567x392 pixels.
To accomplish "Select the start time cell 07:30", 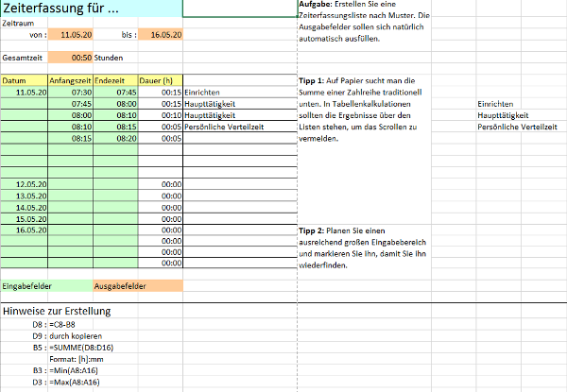I will pyautogui.click(x=70, y=93).
